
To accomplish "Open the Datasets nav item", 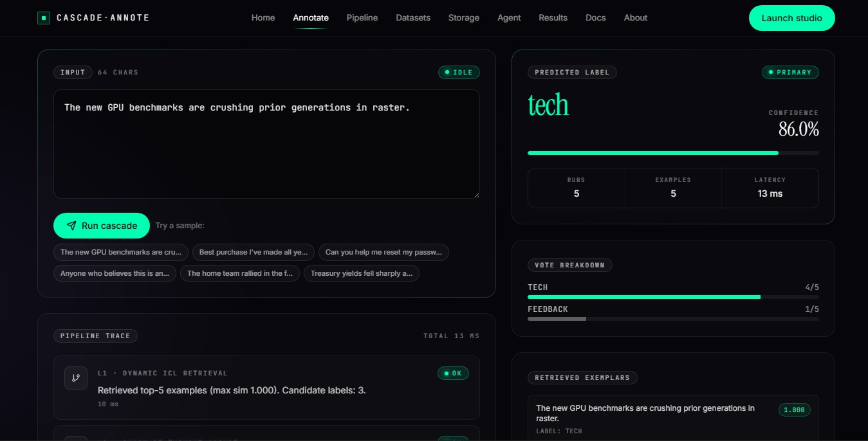I will tap(413, 18).
